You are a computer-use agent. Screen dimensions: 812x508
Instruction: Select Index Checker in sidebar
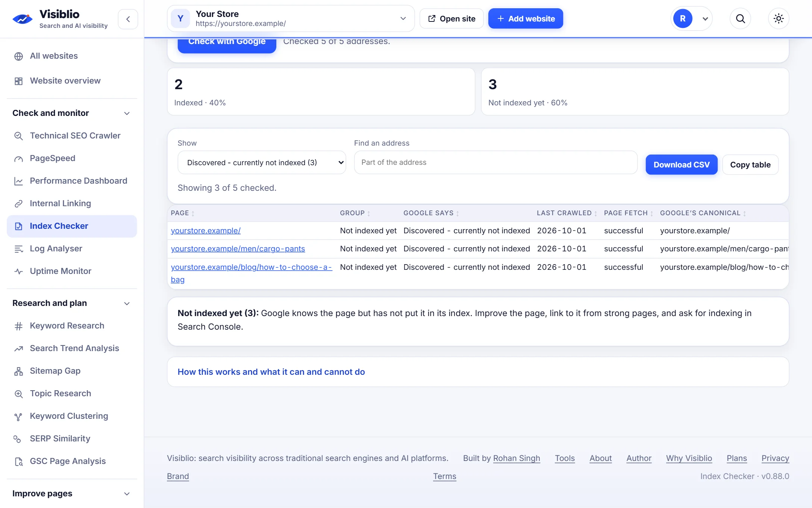(72, 226)
